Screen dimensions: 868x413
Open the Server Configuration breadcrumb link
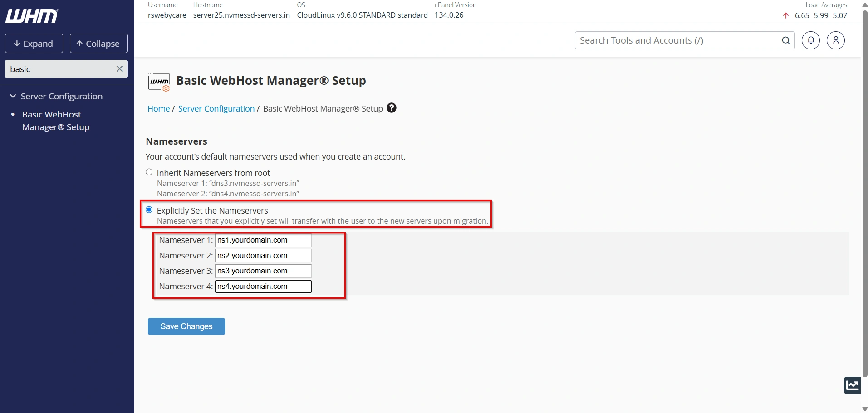tap(216, 108)
